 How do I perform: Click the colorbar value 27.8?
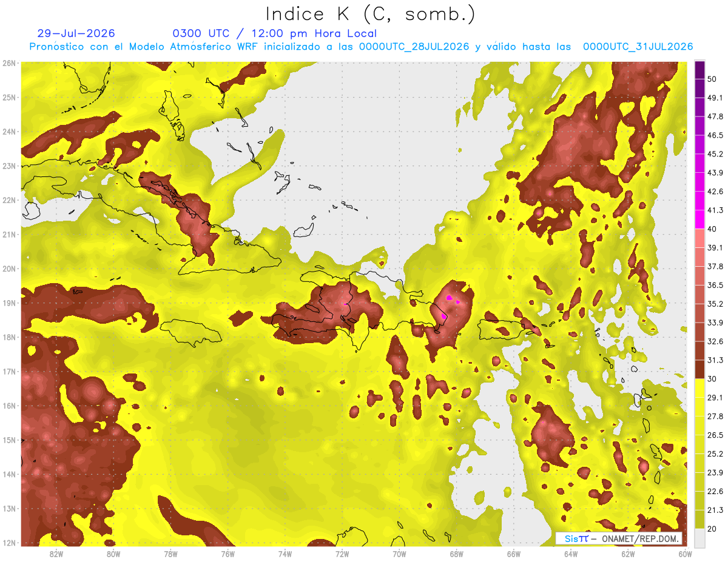pos(715,416)
